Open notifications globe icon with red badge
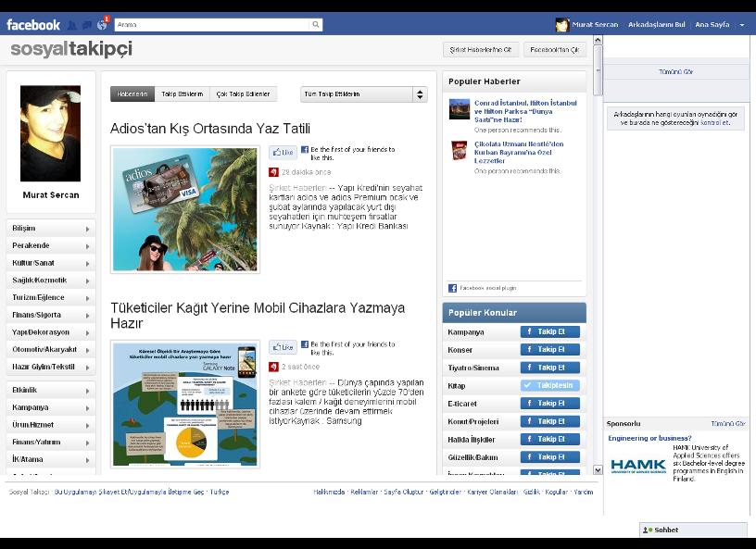The width and height of the screenshot is (756, 549). click(102, 24)
